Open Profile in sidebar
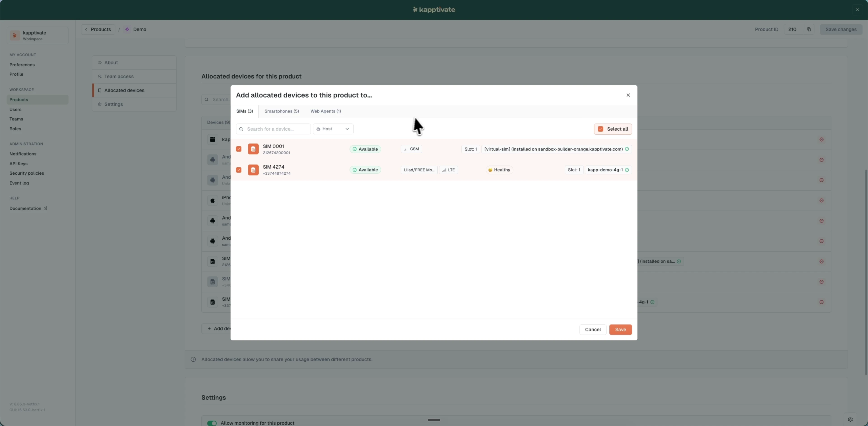This screenshot has width=868, height=426. [16, 74]
